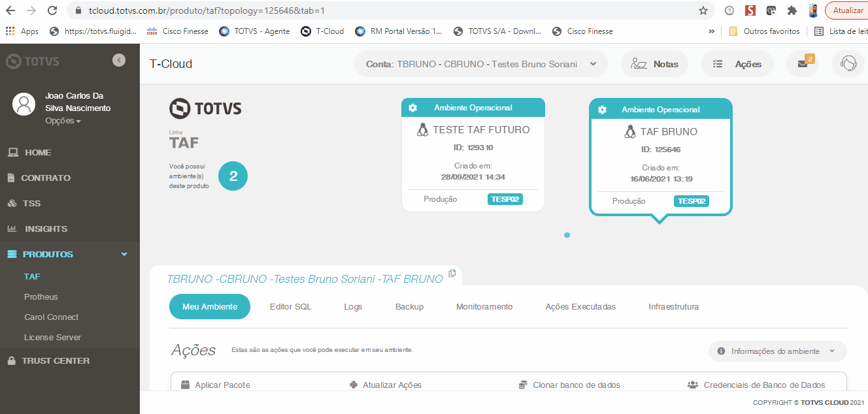Switch to the Meu Ambiente tab

coord(209,306)
